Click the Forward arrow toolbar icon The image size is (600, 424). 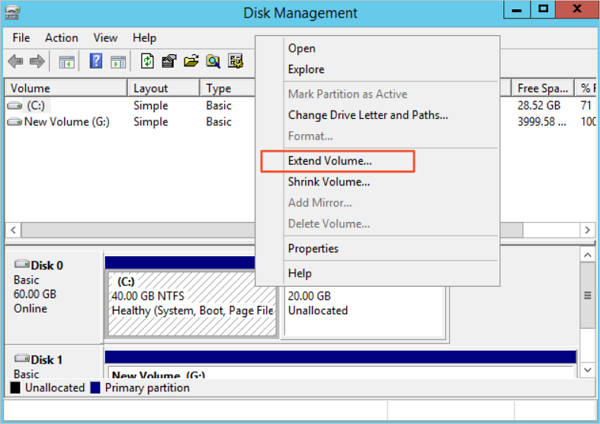(37, 61)
